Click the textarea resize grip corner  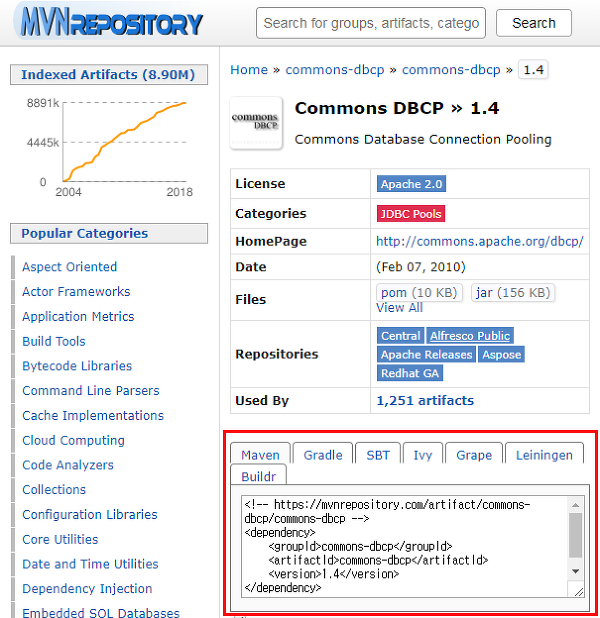[578, 591]
